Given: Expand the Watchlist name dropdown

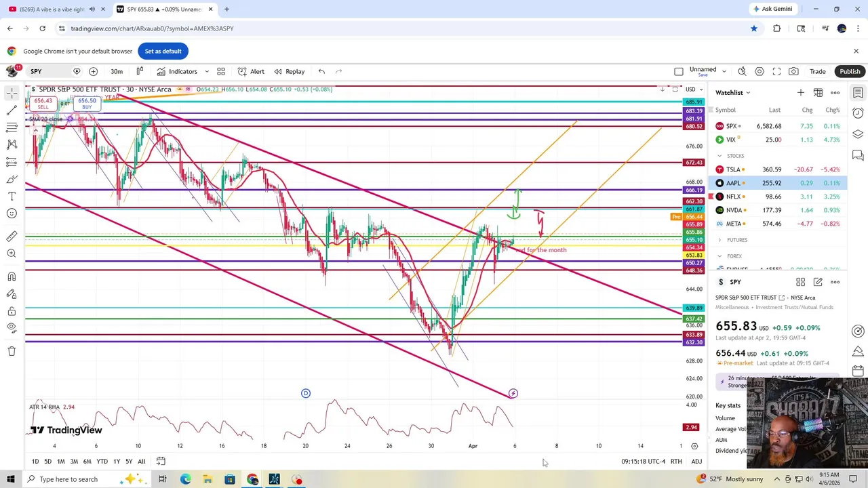Looking at the screenshot, I should point(733,92).
